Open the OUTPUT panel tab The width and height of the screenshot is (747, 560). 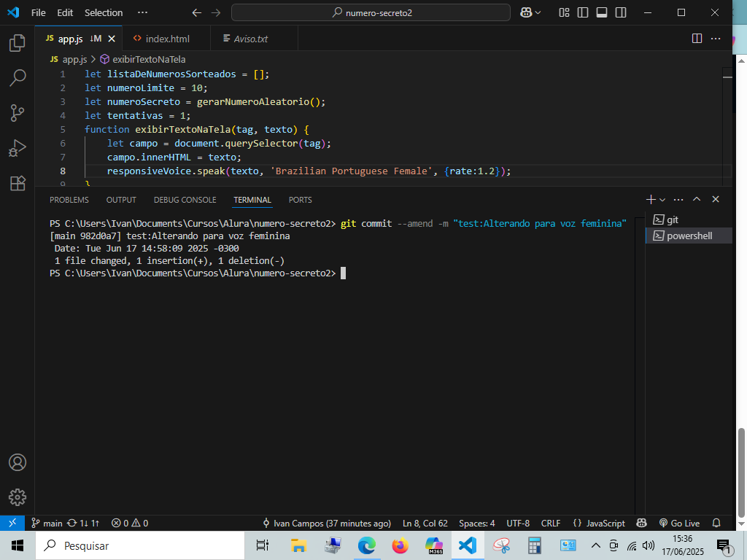click(x=121, y=200)
